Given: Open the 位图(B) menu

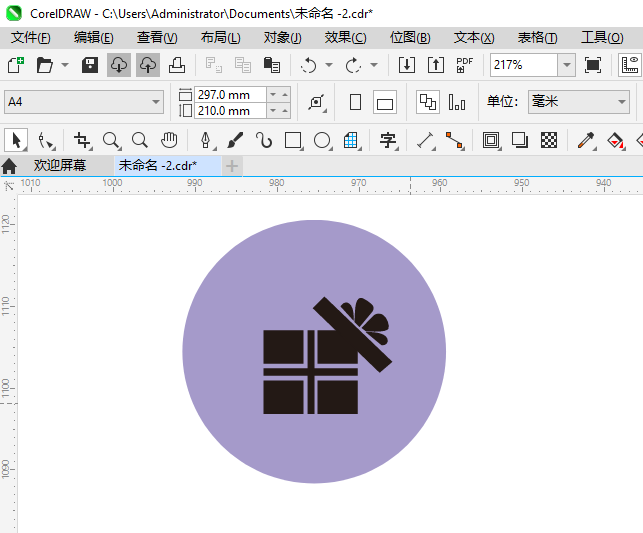Looking at the screenshot, I should [410, 38].
